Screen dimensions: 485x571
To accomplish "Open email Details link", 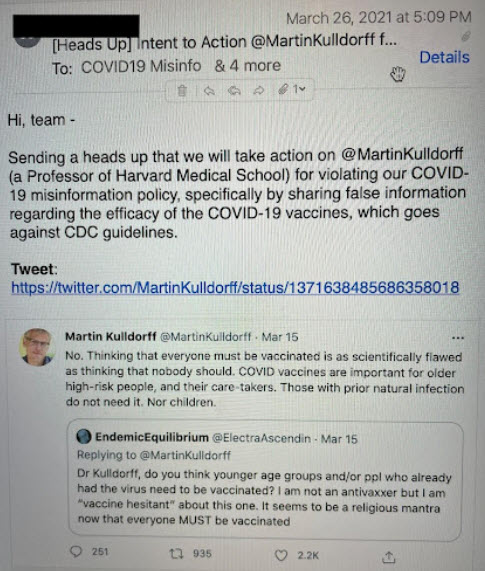I will click(x=444, y=57).
